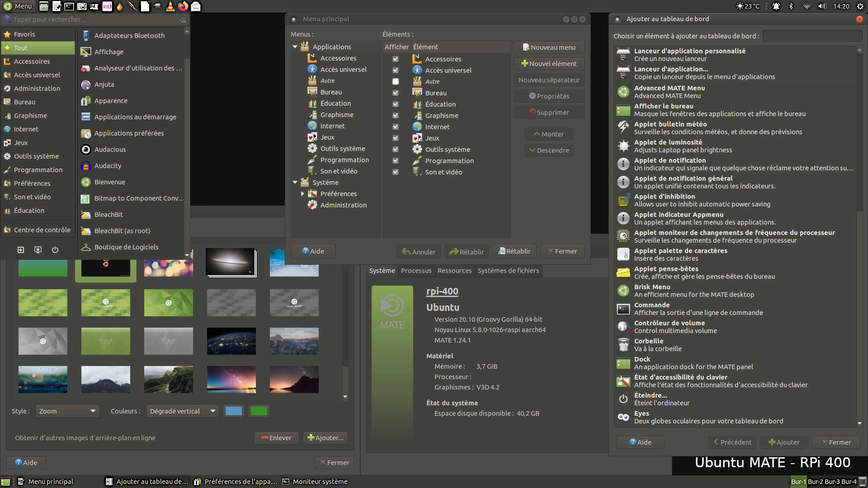This screenshot has width=868, height=488.
Task: Open Adaptateurs Bluetooth from menu list
Action: 131,36
